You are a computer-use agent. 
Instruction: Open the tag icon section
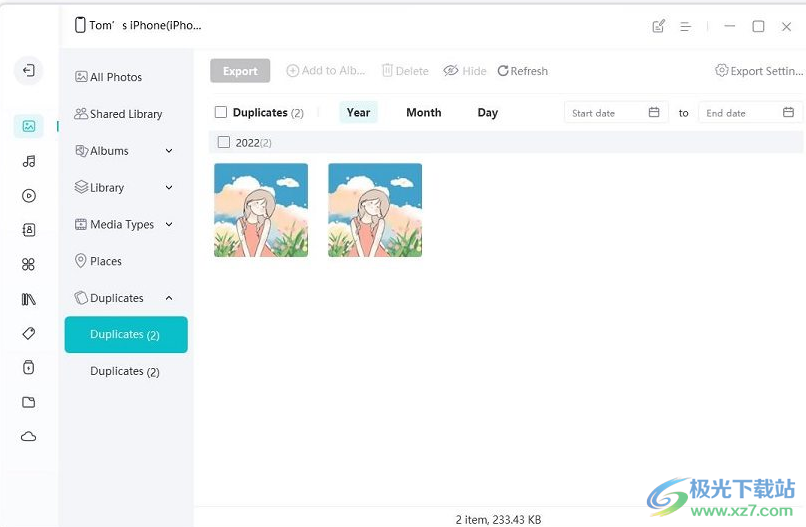[x=29, y=333]
